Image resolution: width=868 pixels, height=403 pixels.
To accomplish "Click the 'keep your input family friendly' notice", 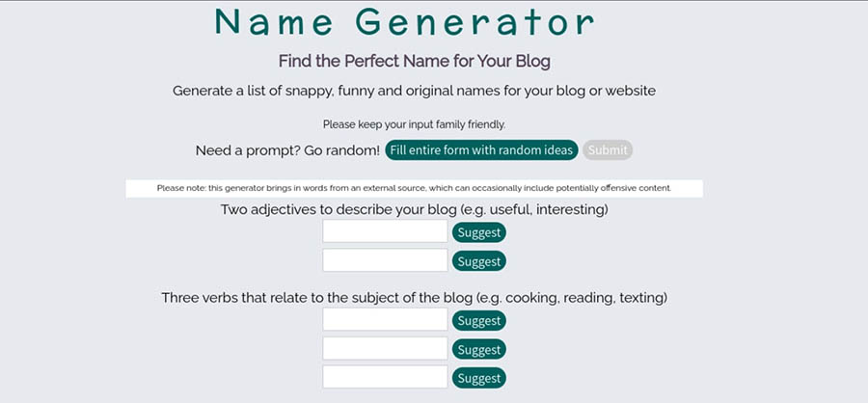I will click(414, 124).
